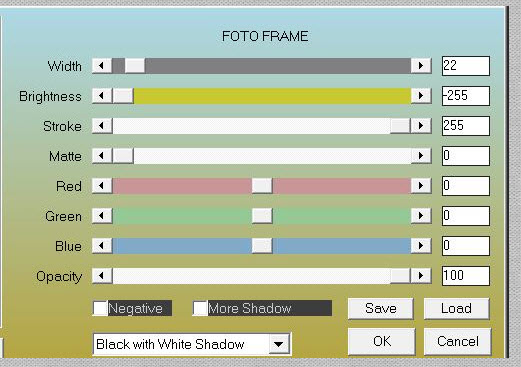The image size is (521, 367).
Task: Click the left arrow of Blue slider
Action: tap(102, 246)
